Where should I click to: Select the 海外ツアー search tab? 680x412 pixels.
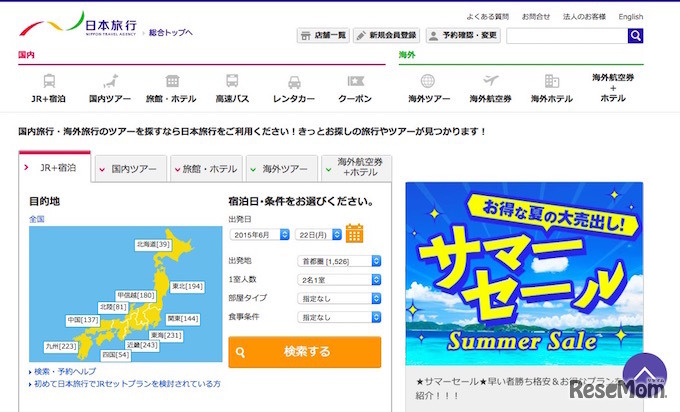tap(282, 169)
